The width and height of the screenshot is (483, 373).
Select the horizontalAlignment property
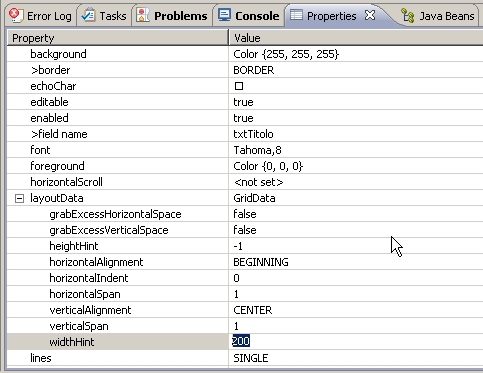pos(96,262)
